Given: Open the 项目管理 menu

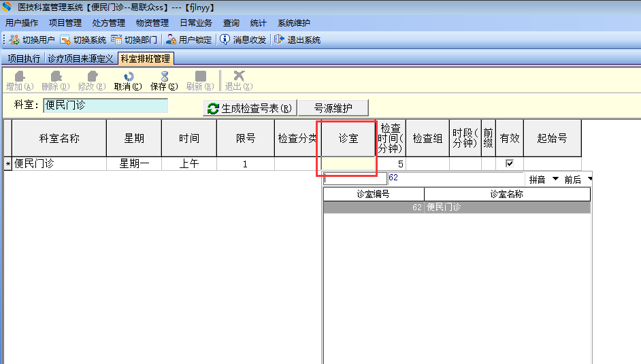Looking at the screenshot, I should tap(65, 23).
